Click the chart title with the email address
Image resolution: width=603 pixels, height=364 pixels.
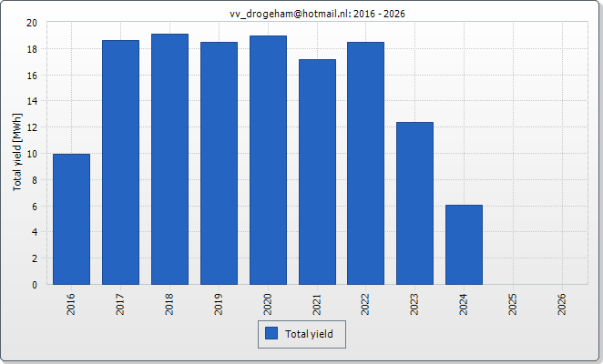coord(317,13)
